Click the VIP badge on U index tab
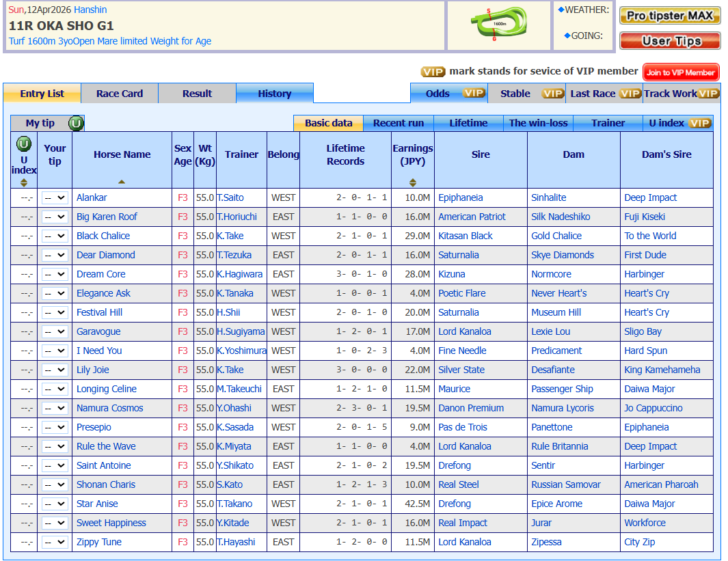 700,123
